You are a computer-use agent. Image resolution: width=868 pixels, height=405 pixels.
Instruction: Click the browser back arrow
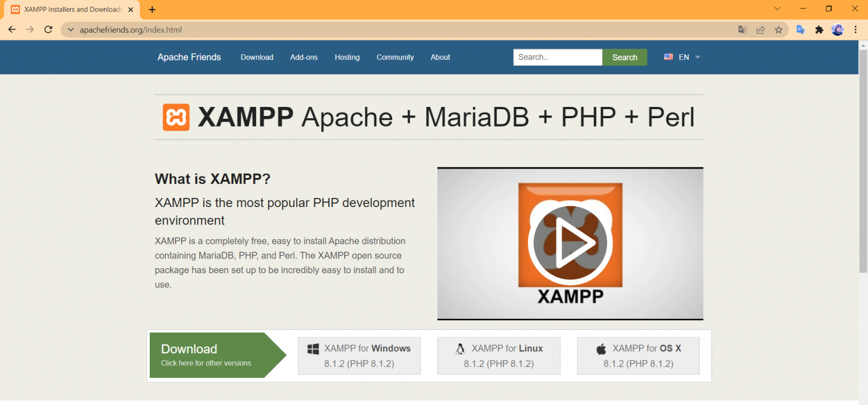(x=12, y=29)
